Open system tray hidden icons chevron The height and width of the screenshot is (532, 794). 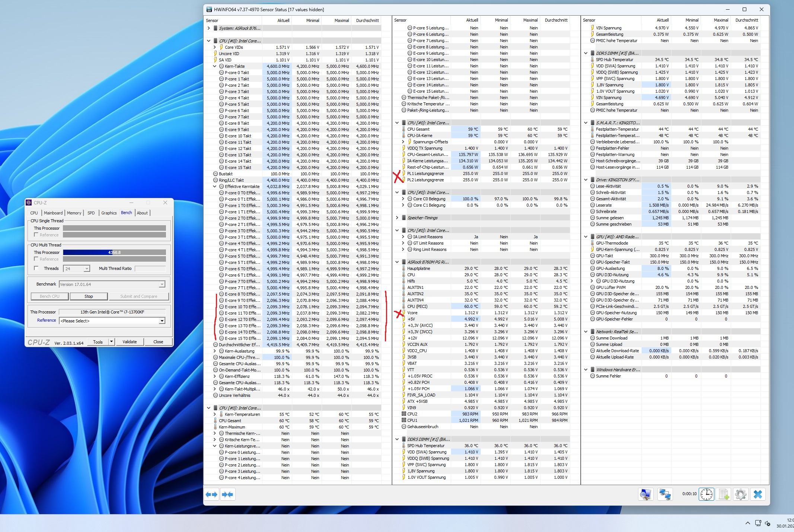click(747, 523)
